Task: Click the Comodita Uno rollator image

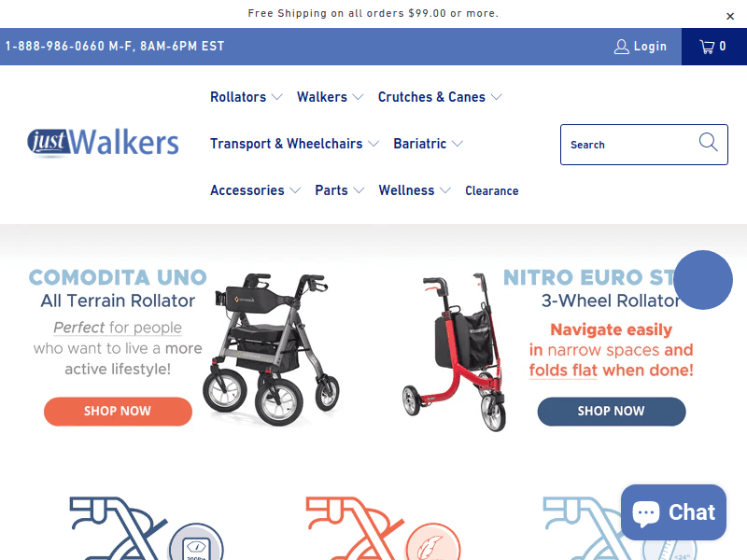Action: coord(272,349)
